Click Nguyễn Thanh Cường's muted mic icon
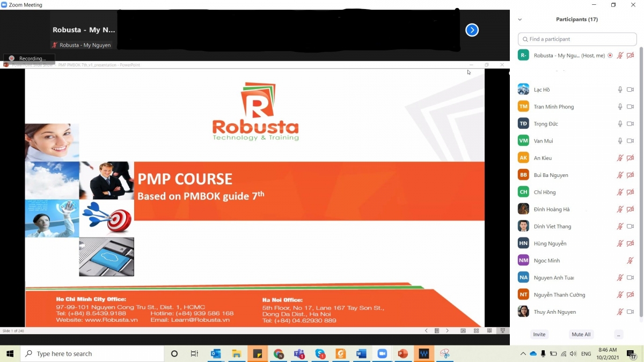Screen dimensions: 644x362 click(x=620, y=295)
